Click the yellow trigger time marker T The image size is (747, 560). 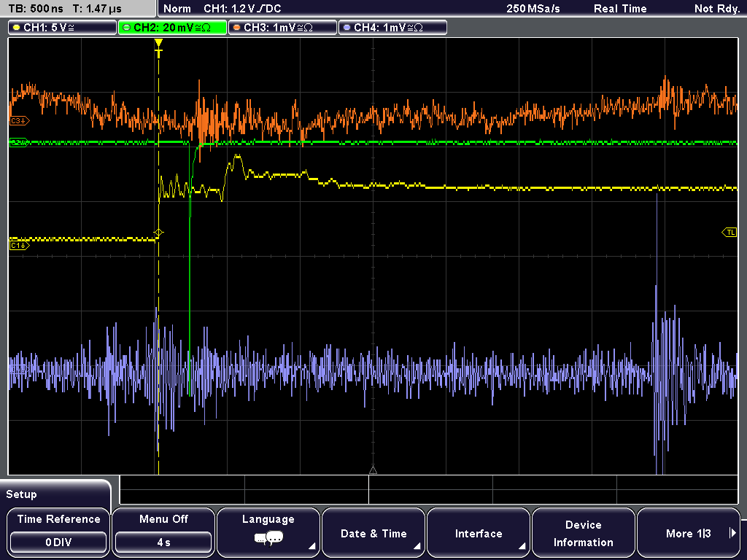point(158,49)
